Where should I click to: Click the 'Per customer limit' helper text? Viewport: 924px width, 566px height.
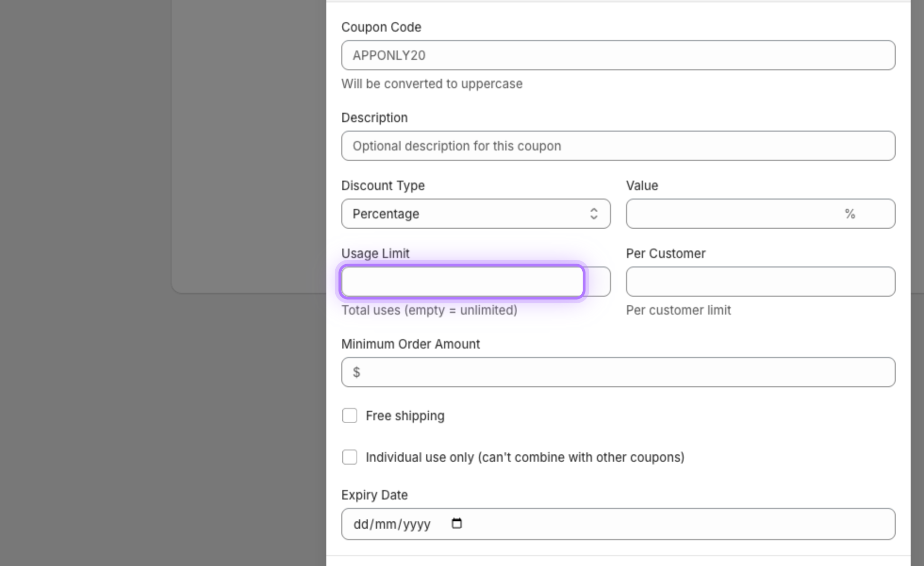(678, 310)
